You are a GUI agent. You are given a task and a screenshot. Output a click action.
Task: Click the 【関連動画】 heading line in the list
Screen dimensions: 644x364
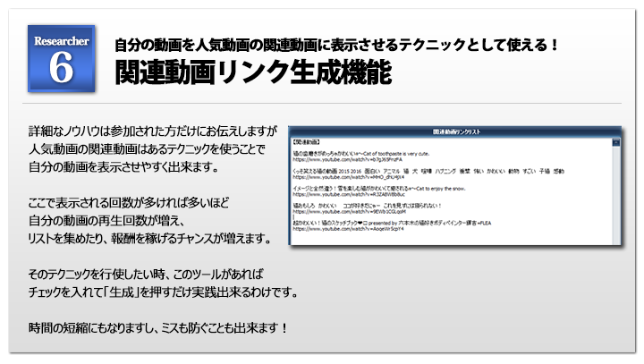307,142
